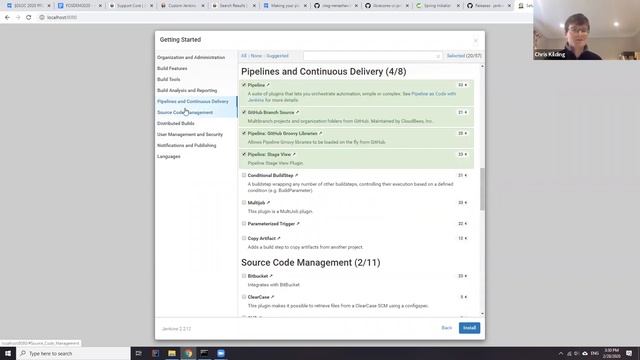Click the plugin filter search field

click(372, 56)
